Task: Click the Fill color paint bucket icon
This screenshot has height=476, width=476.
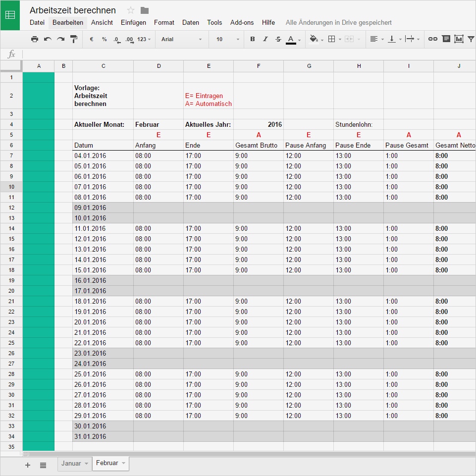Action: [314, 39]
